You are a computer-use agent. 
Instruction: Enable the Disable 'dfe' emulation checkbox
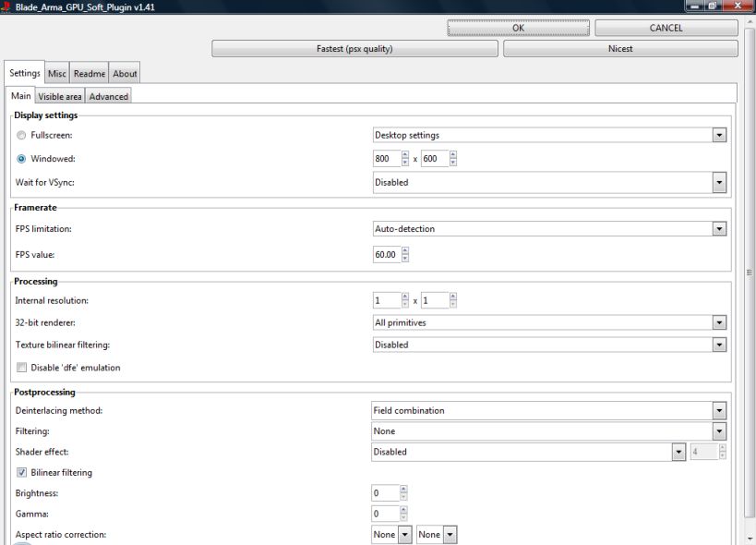[x=21, y=368]
